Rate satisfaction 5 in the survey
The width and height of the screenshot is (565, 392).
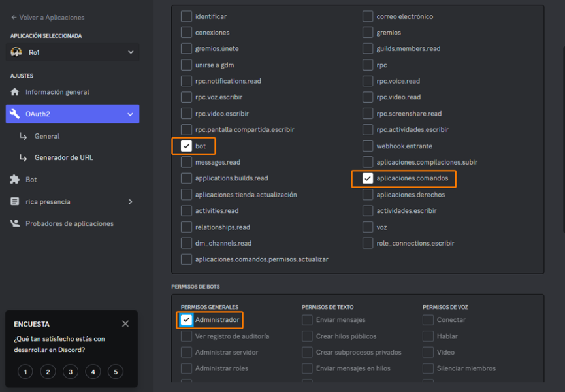tap(115, 372)
